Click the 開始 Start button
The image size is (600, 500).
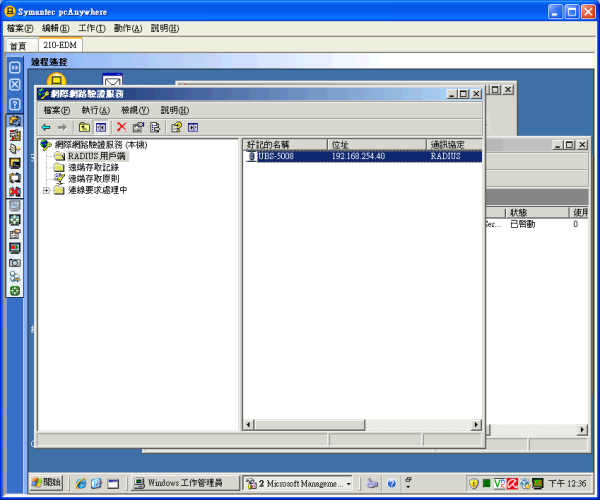tap(46, 483)
